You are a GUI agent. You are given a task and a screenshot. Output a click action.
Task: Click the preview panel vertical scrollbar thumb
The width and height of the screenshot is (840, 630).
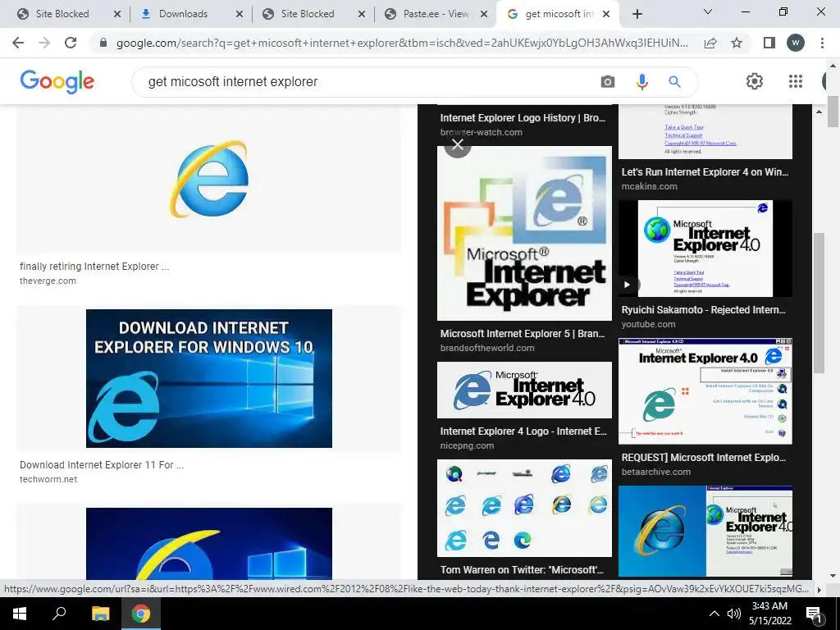[819, 303]
